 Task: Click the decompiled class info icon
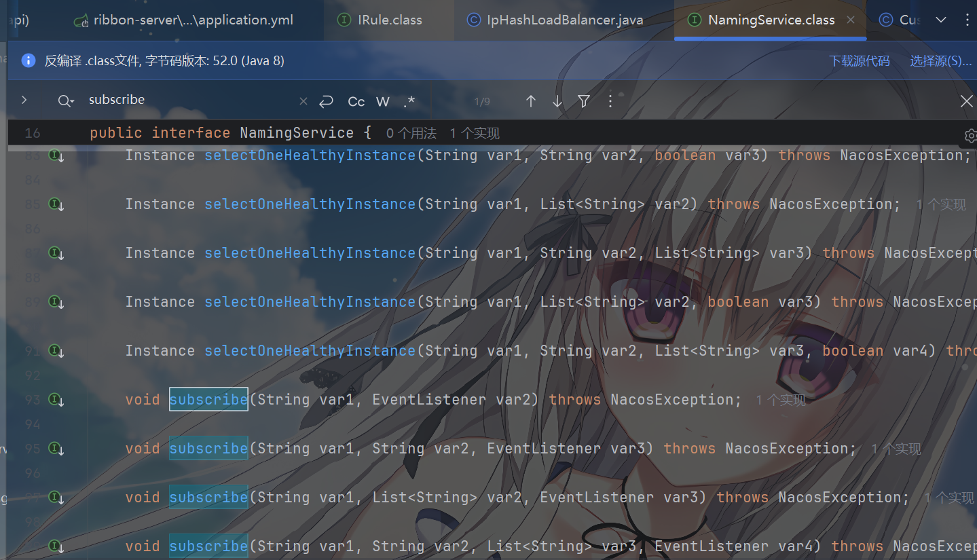(29, 60)
